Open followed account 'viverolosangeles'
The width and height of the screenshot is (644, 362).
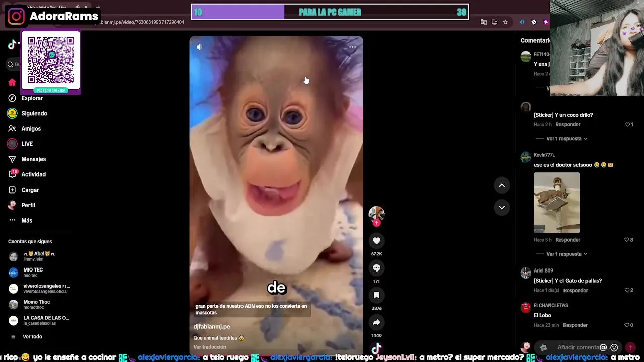pyautogui.click(x=40, y=289)
